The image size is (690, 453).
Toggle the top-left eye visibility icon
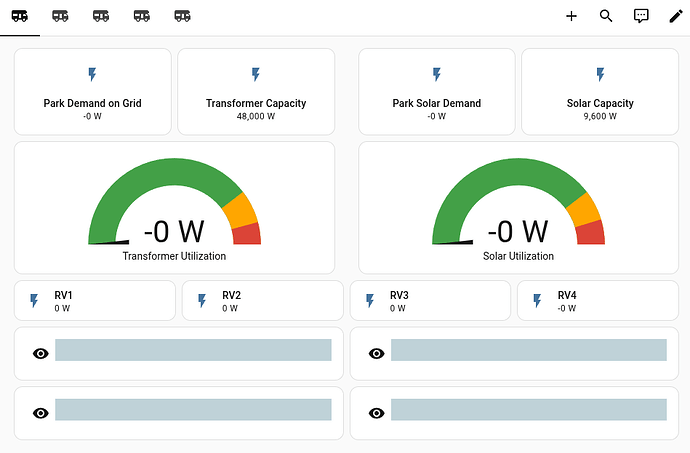point(41,354)
